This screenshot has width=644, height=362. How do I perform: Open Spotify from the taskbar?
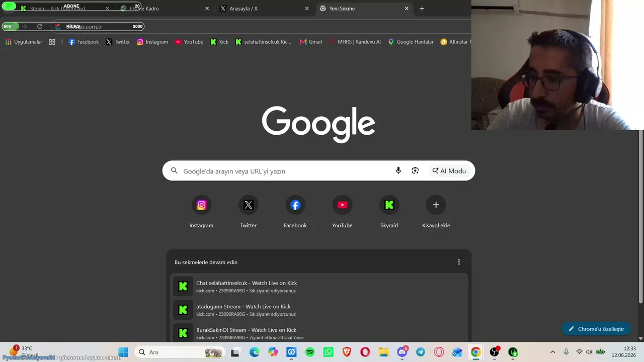tap(310, 352)
